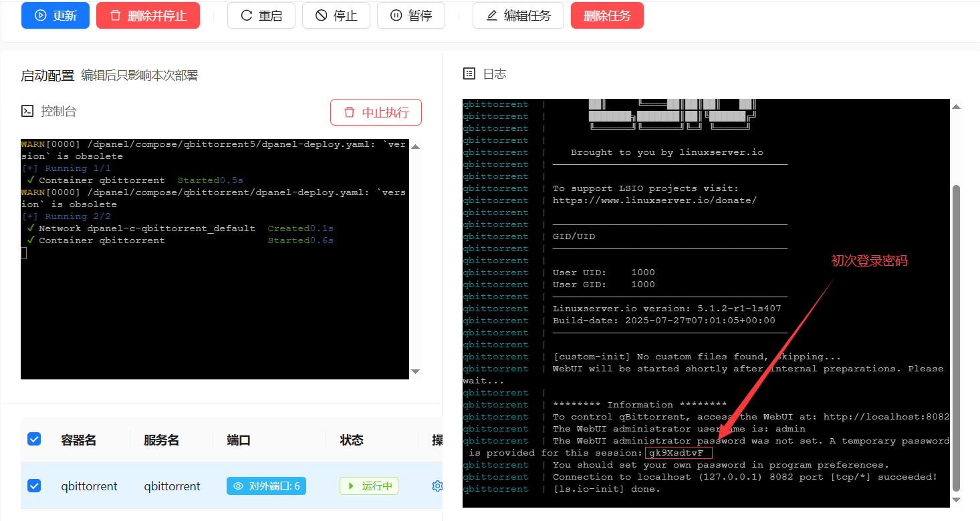Click the '[+] Running 2/2' console line
This screenshot has width=980, height=521.
click(x=66, y=216)
